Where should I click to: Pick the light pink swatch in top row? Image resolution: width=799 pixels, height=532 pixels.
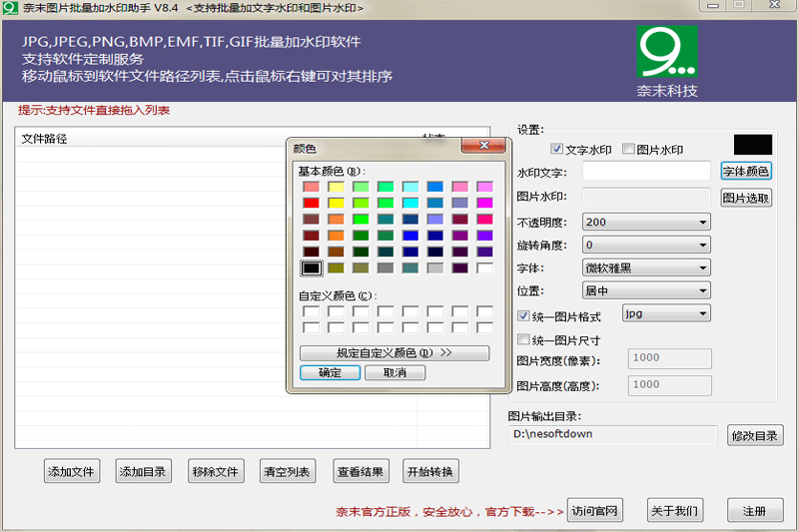tap(459, 187)
